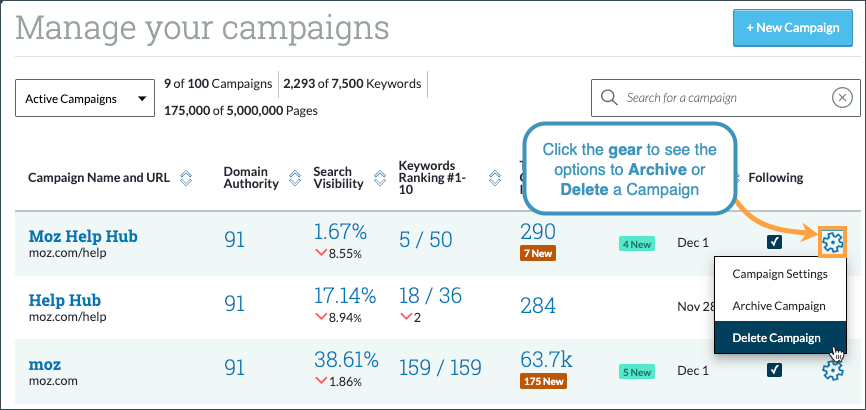Choose Archive Campaign in the menu
This screenshot has height=410, width=866.
[x=780, y=306]
